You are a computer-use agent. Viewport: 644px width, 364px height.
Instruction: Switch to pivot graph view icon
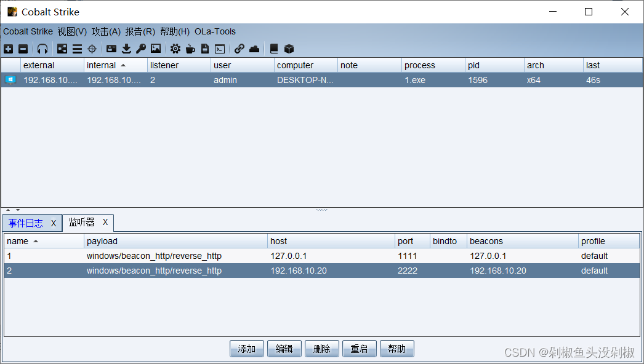pos(62,49)
